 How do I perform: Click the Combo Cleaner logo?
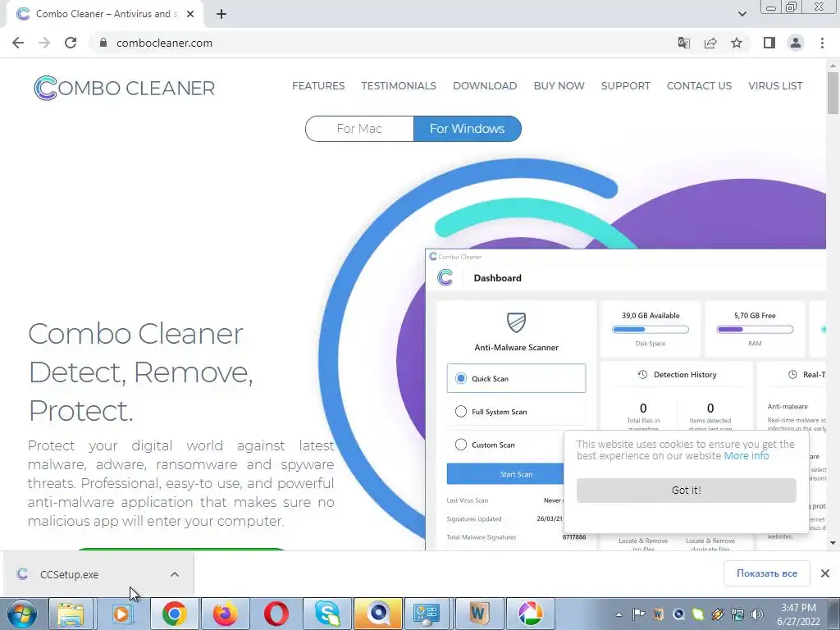tap(125, 88)
